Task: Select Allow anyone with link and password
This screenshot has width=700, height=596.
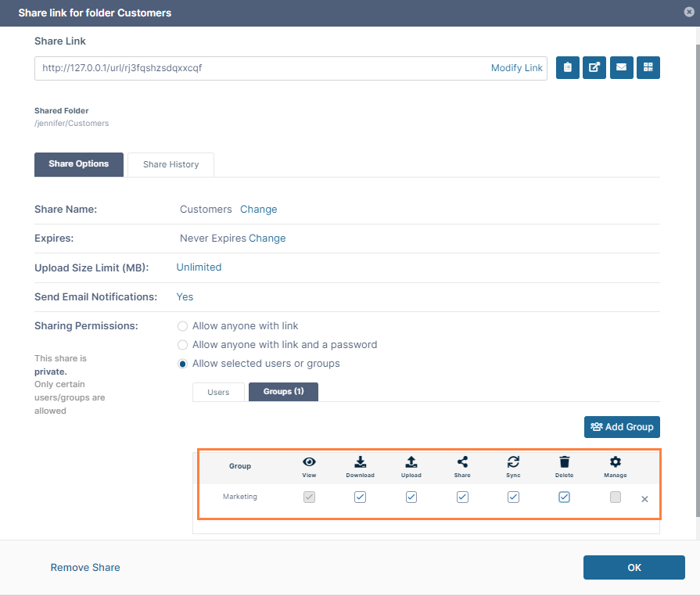Action: coord(183,345)
